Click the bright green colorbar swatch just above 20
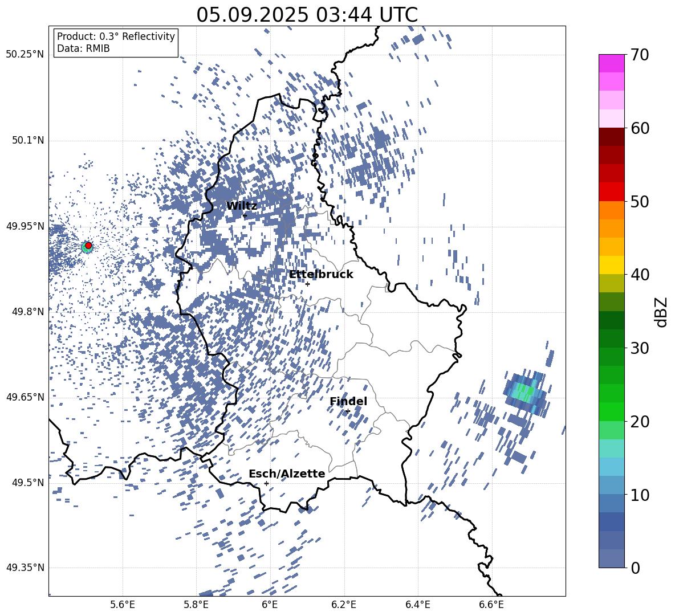The width and height of the screenshot is (675, 616). pos(611,411)
